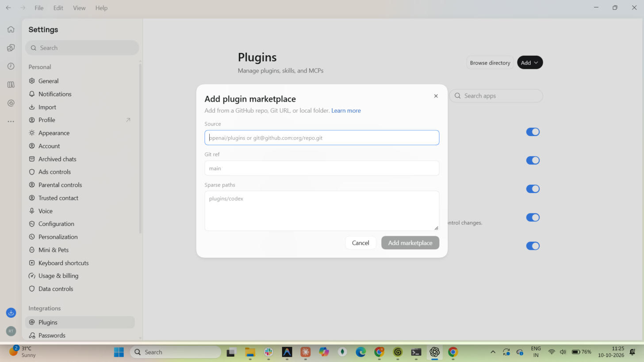Focus the Source input field
The image size is (644, 362).
[x=322, y=137]
